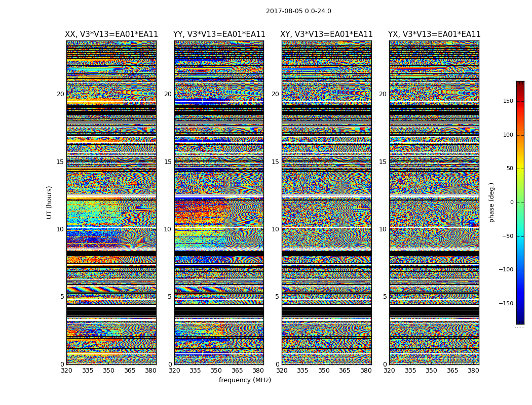Click the colorbar tick label "−150"
The width and height of the screenshot is (532, 405).
506,303
